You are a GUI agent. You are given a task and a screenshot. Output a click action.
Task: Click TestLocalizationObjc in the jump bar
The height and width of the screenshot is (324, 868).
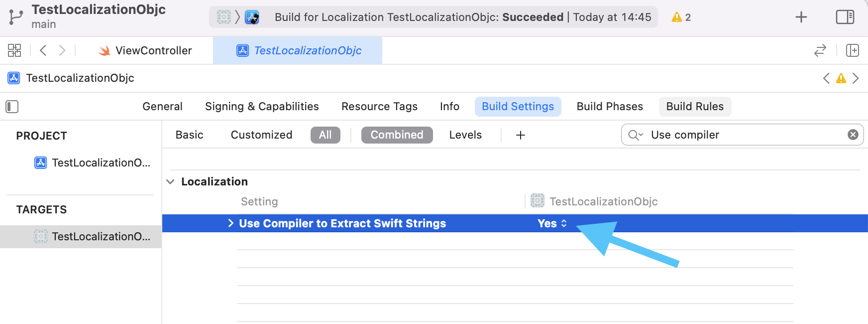[x=71, y=78]
